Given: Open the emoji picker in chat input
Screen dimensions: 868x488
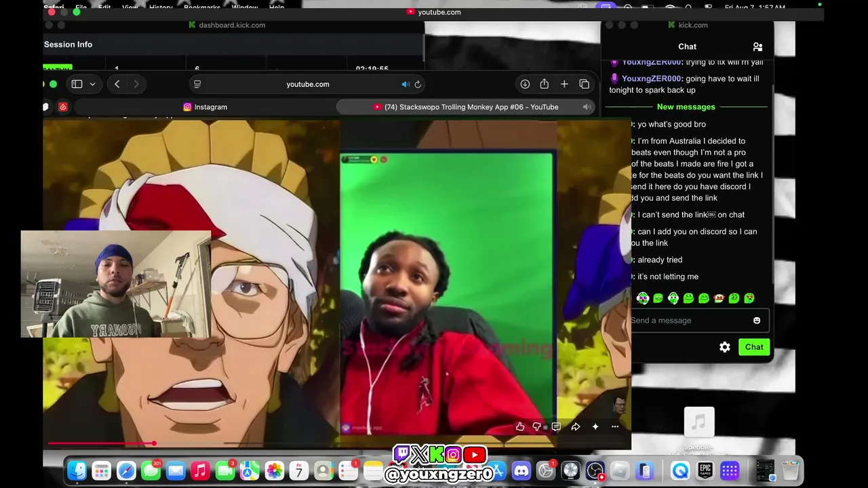Looking at the screenshot, I should [x=757, y=321].
